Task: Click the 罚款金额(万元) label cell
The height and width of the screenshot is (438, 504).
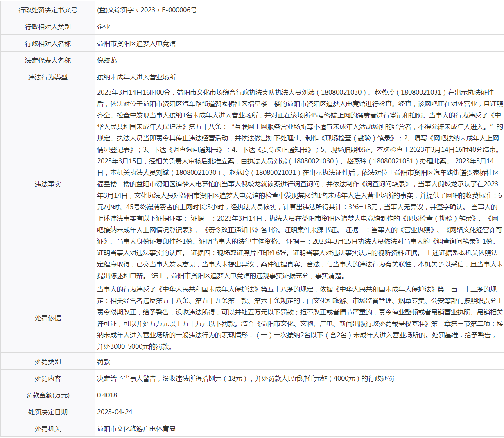Action: pos(47,395)
